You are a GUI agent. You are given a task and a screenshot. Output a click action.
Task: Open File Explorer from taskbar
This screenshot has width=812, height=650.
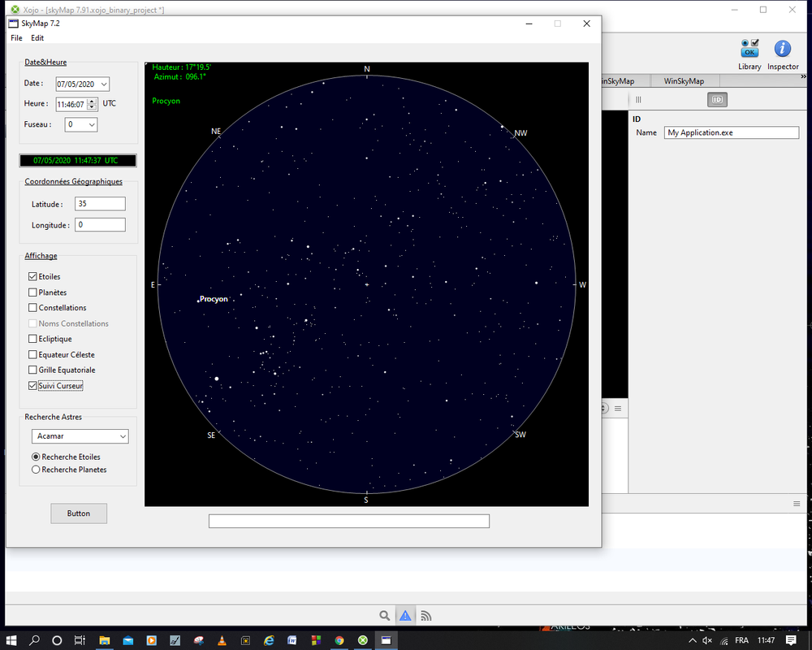click(x=104, y=640)
